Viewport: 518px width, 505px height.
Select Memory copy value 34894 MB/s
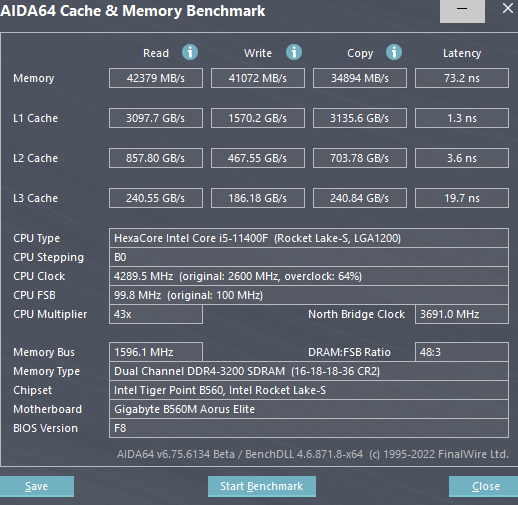360,78
